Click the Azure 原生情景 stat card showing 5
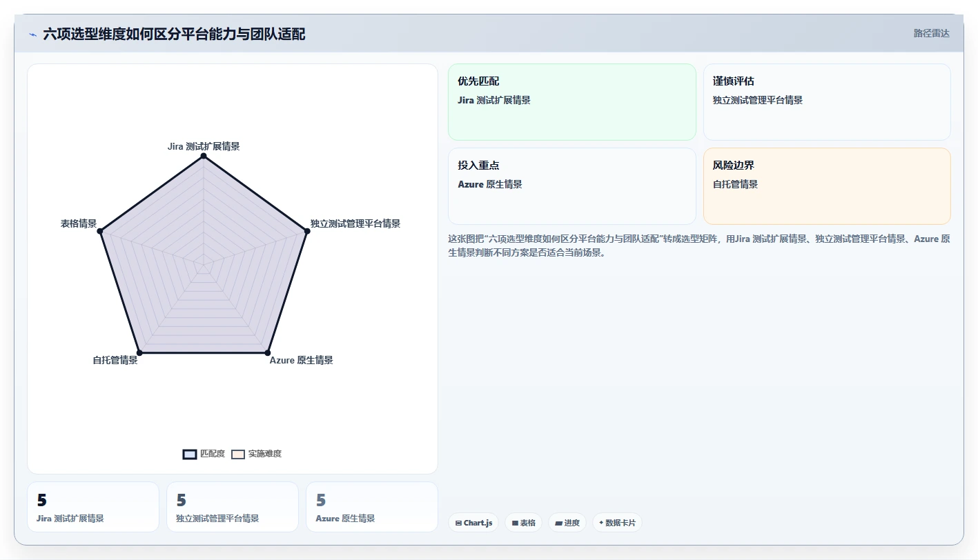The image size is (978, 560). coord(372,507)
